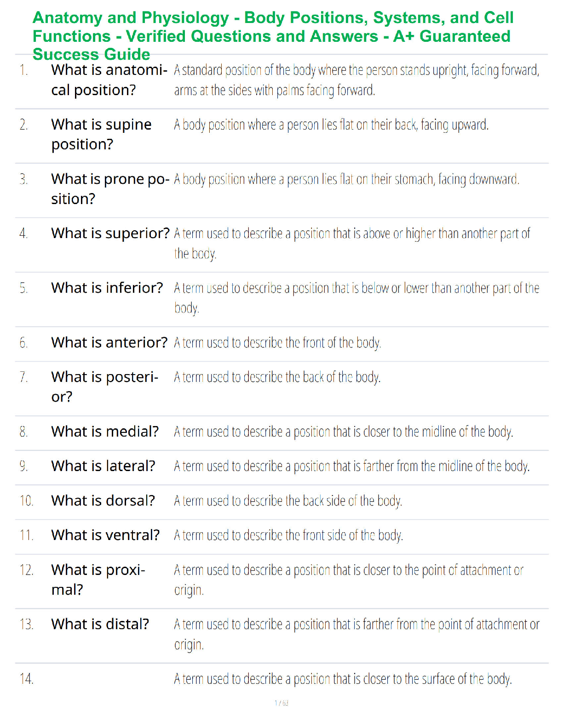Viewport: 563px width, 728px height.
Task: Click the 'What is inferior?' question
Action: pyautogui.click(x=107, y=288)
